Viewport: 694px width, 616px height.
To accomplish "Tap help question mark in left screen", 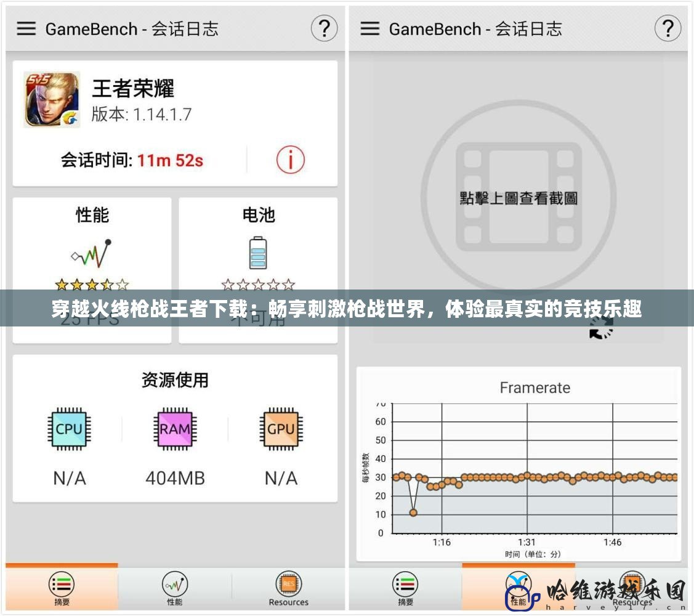I will (x=324, y=28).
